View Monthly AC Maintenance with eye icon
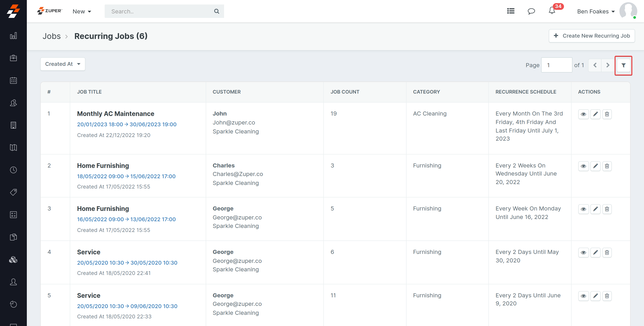Screen dimensions: 644x326 [x=583, y=114]
